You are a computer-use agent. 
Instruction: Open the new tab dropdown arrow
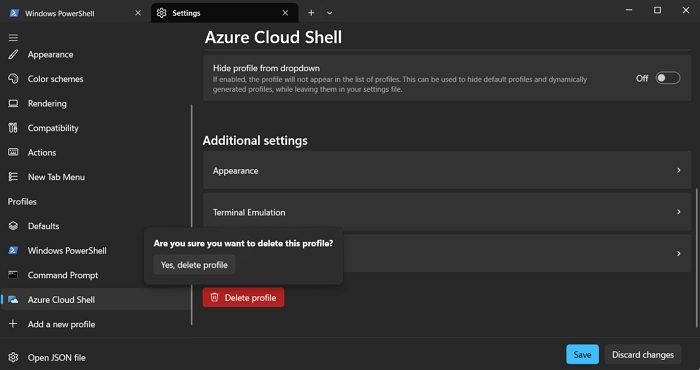329,13
